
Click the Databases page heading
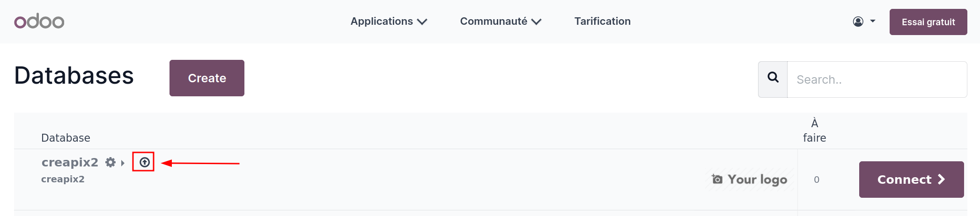click(x=74, y=76)
